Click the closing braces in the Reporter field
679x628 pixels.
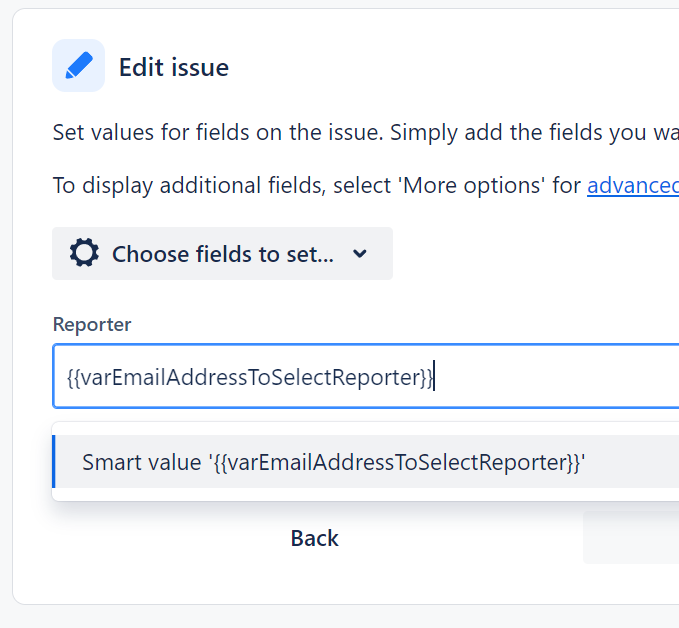click(x=426, y=377)
